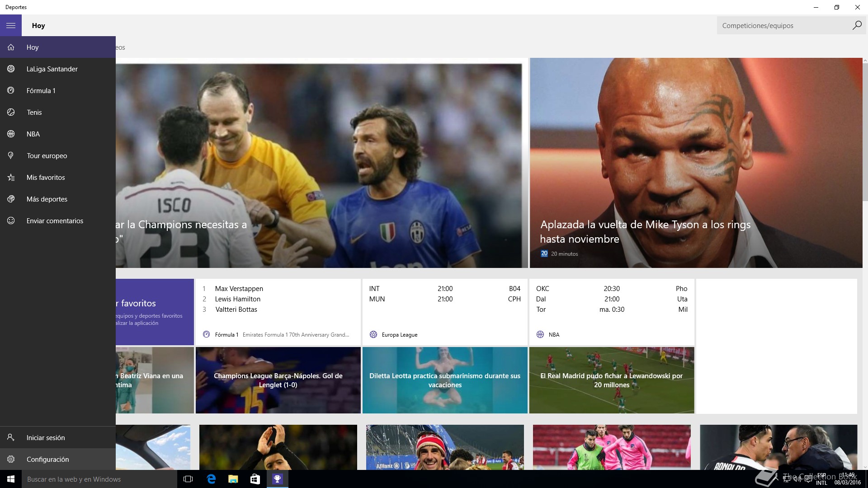Select Tenis in the sidebar
This screenshot has height=488, width=868.
(58, 112)
